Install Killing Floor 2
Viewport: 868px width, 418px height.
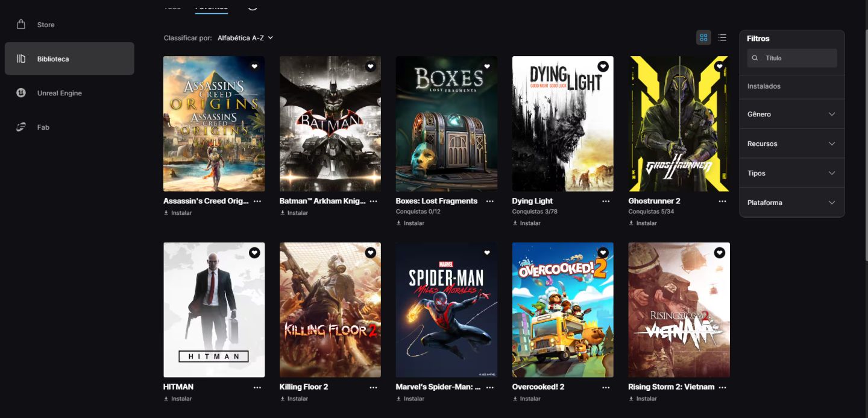click(294, 399)
